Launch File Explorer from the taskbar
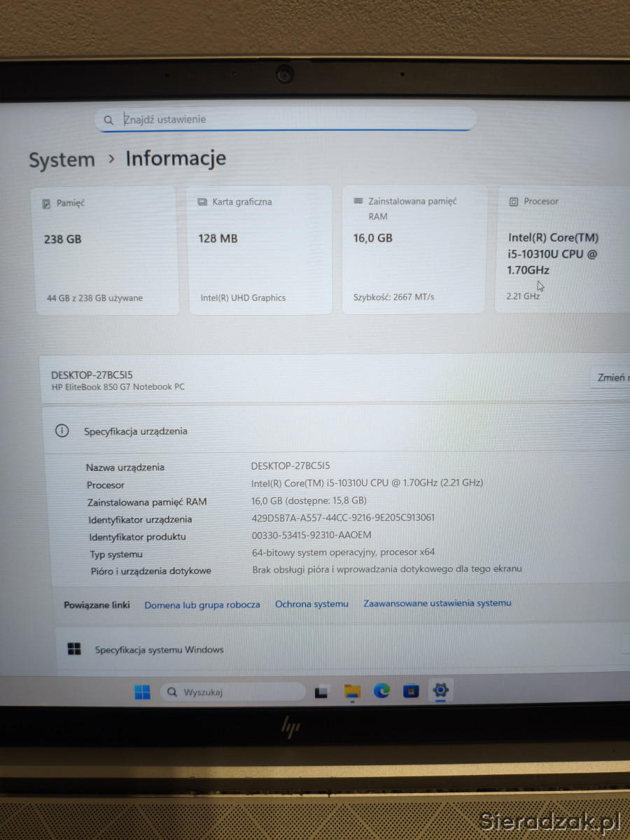 (352, 692)
